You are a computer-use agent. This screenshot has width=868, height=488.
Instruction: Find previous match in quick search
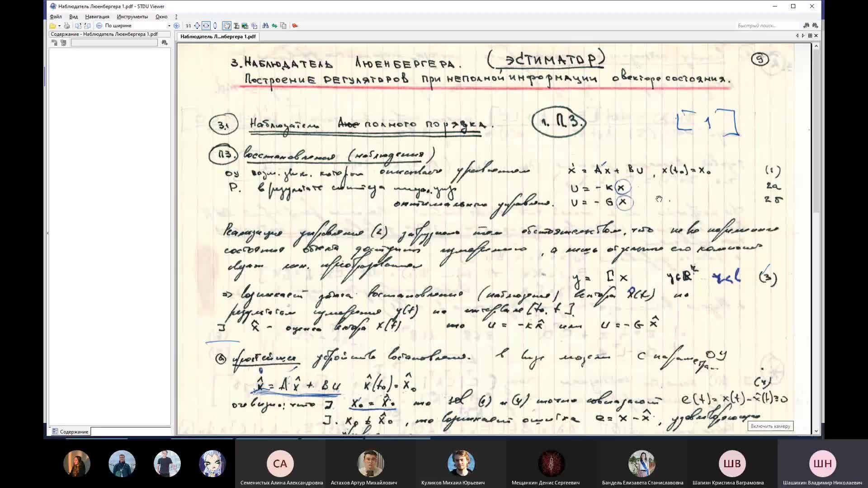(806, 26)
